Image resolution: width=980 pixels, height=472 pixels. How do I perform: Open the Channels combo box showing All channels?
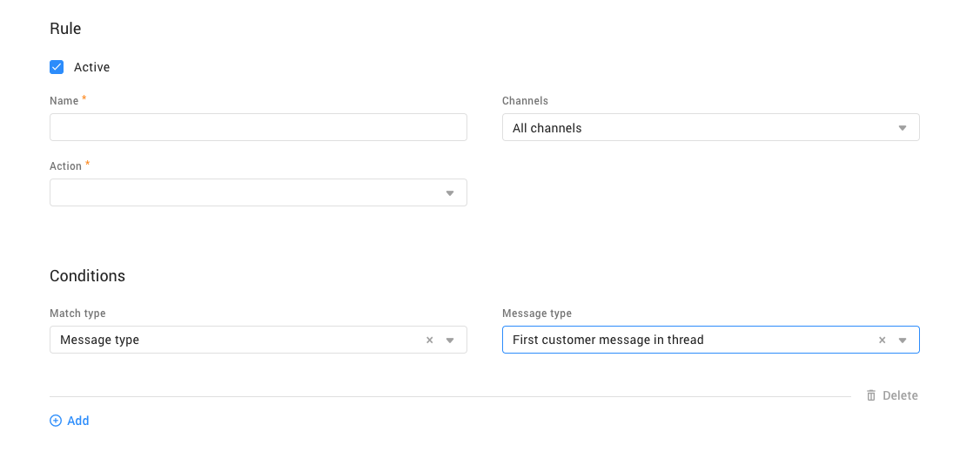696,128
